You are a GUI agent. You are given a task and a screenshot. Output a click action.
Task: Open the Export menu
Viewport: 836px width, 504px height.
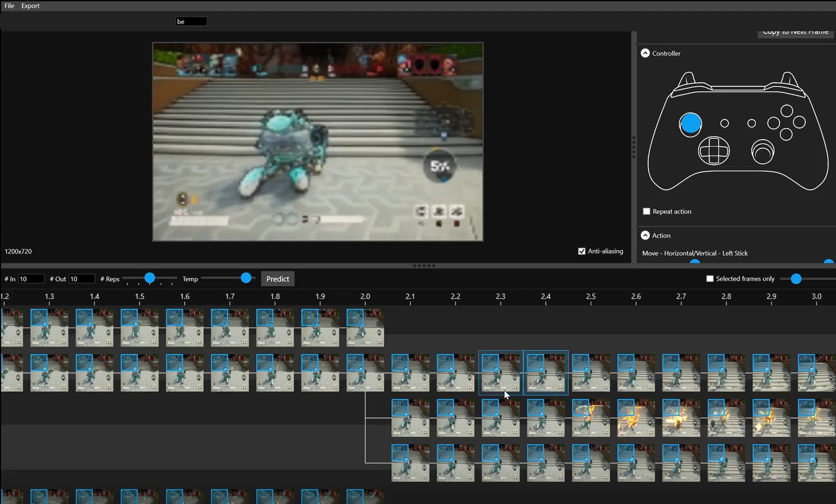pos(30,6)
